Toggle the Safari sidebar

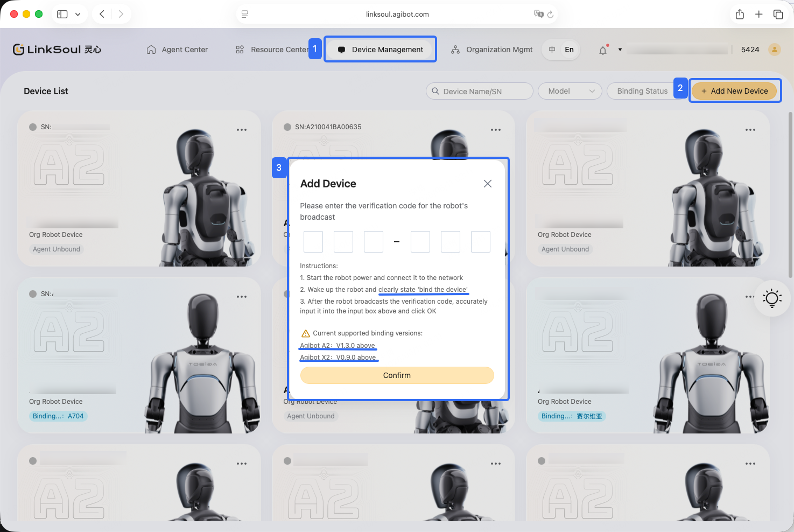(x=62, y=14)
